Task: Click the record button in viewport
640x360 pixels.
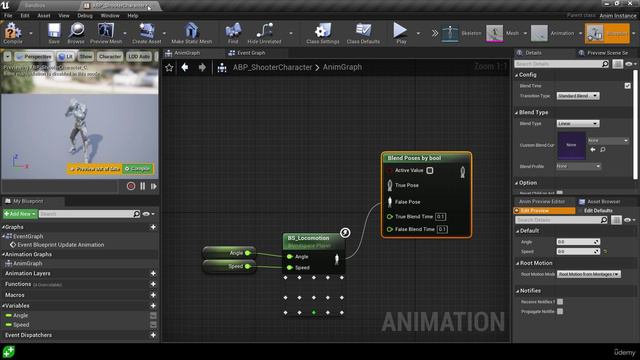Action: [x=131, y=186]
